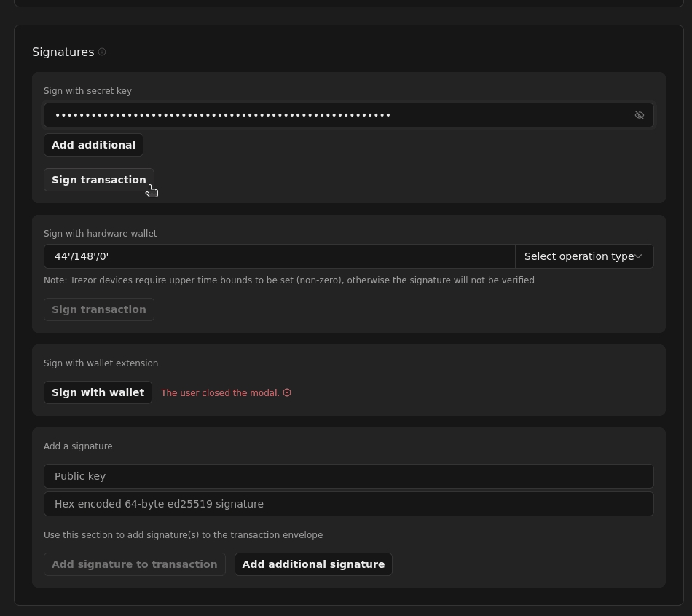692x616 pixels.
Task: Select the "Sign with hardware wallet" label
Action: (x=100, y=234)
